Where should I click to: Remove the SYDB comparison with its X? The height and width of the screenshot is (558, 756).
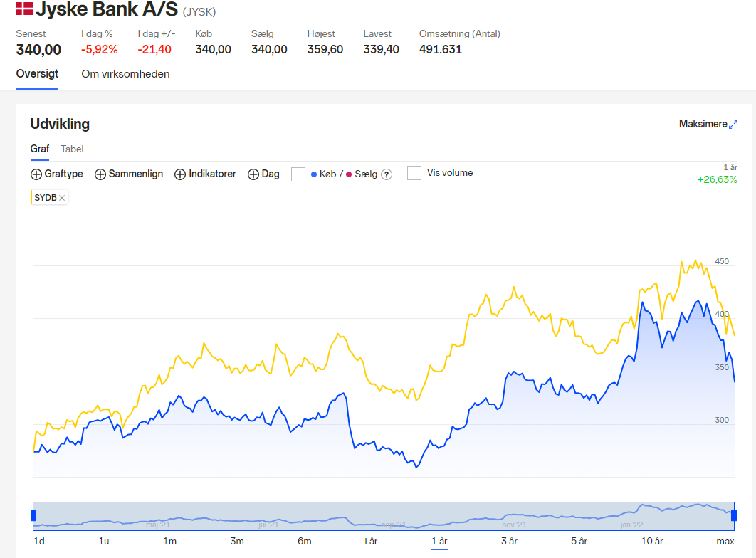(x=62, y=198)
